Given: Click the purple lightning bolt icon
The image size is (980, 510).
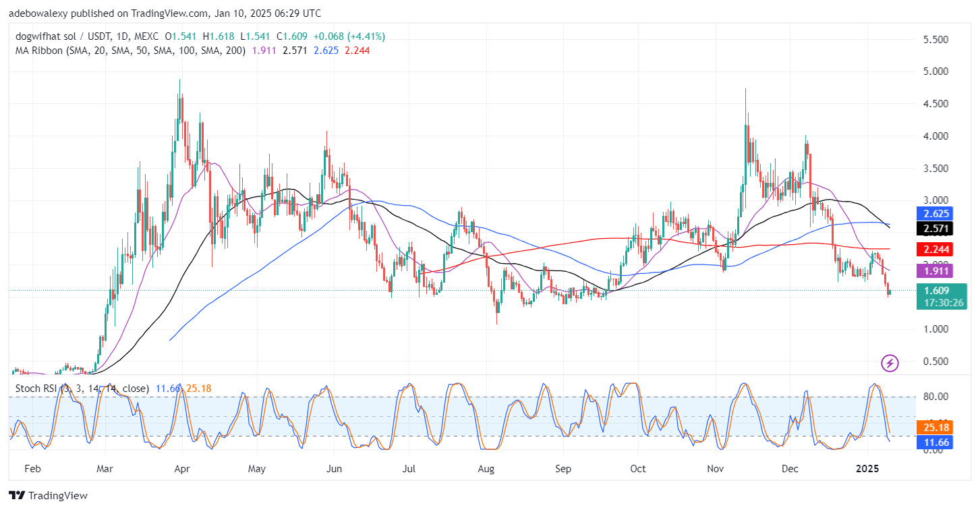Looking at the screenshot, I should 890,364.
